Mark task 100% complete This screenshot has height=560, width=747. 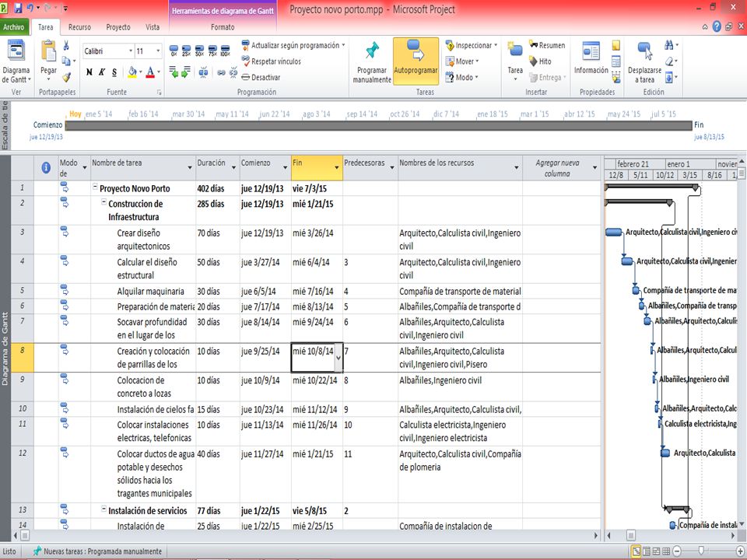point(226,51)
